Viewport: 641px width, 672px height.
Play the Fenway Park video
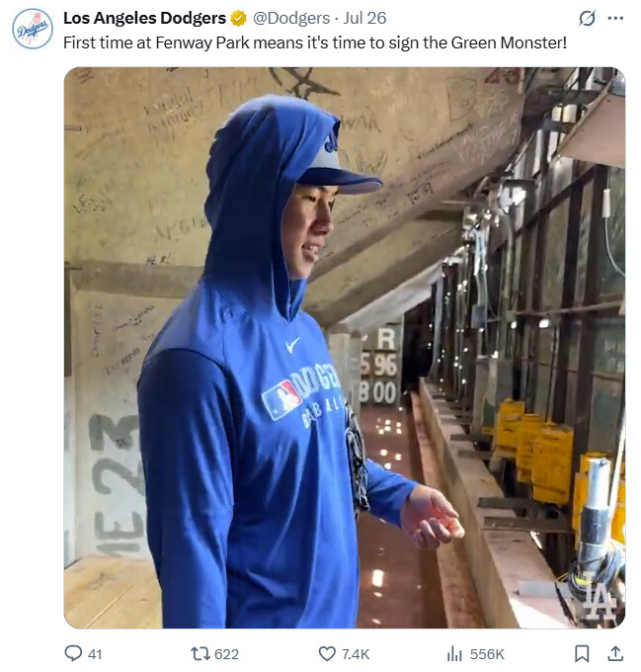click(x=345, y=348)
